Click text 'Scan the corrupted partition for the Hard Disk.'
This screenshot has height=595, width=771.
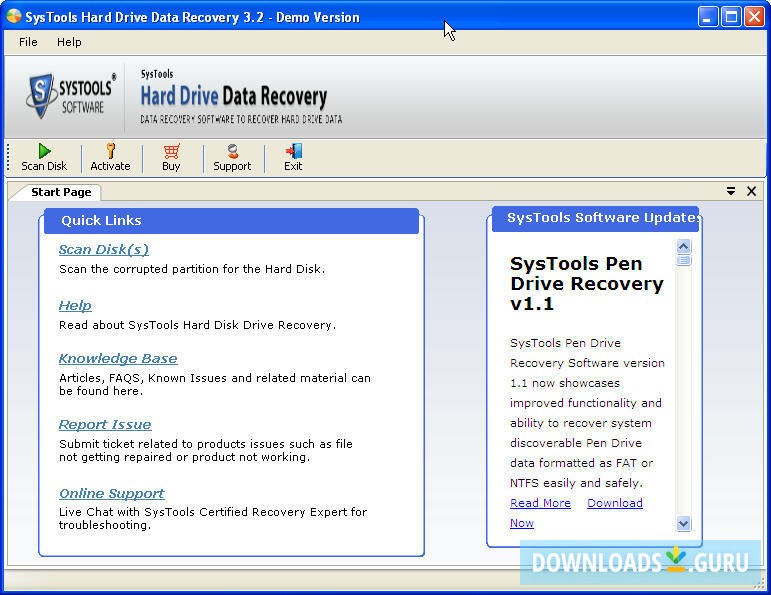pos(192,269)
